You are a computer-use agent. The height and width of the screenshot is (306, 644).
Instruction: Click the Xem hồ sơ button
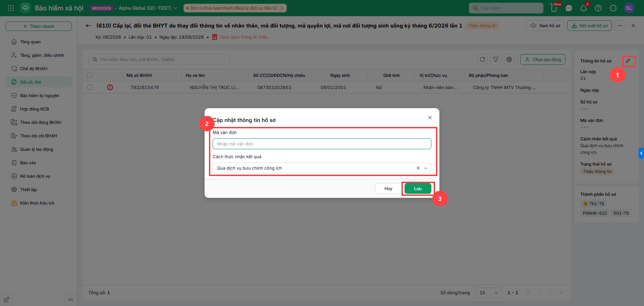pyautogui.click(x=545, y=26)
